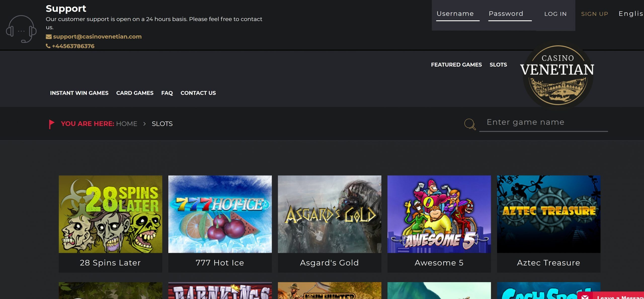Image resolution: width=644 pixels, height=299 pixels.
Task: Open the Awesome 5 game thumbnail
Action: click(439, 214)
